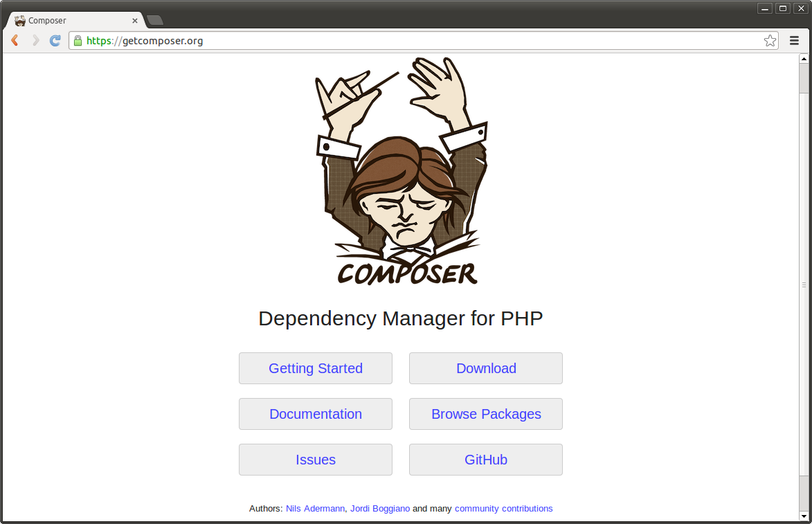812x524 pixels.
Task: Follow the community contributions link
Action: point(503,509)
